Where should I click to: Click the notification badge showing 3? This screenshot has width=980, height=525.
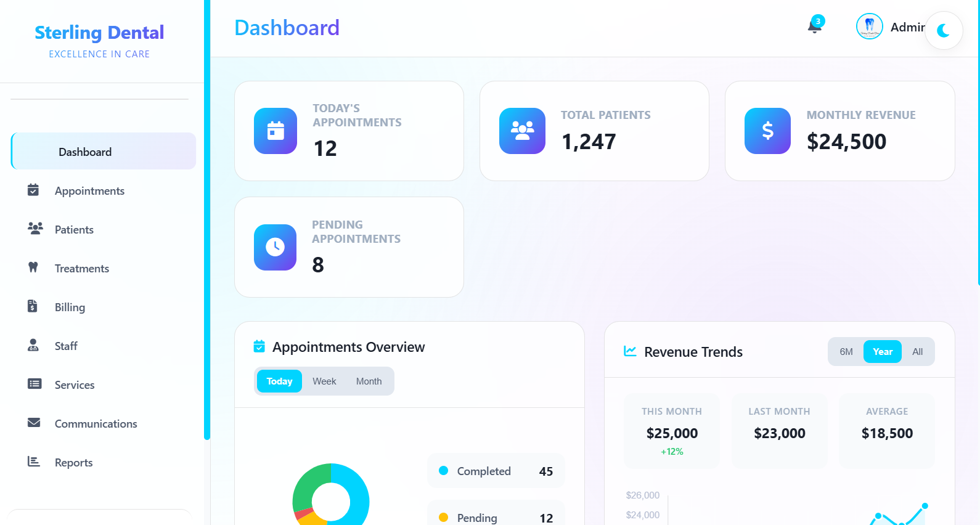pos(818,21)
